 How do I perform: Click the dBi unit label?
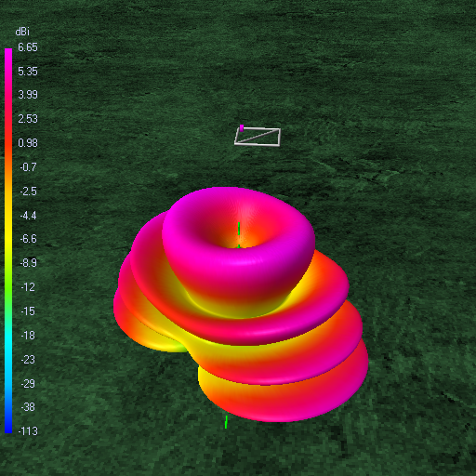22,32
